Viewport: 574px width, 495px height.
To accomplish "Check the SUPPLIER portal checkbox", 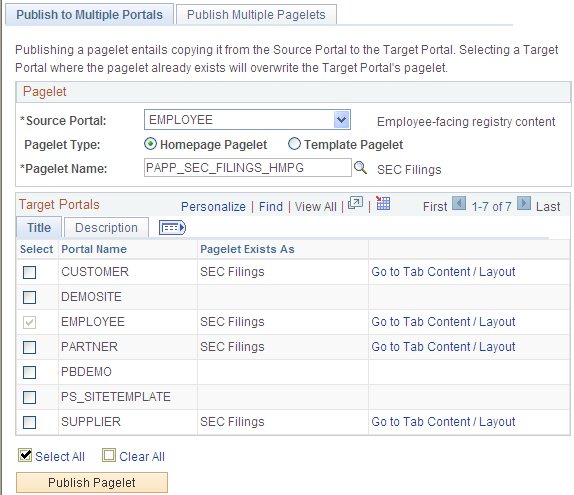I will (29, 422).
